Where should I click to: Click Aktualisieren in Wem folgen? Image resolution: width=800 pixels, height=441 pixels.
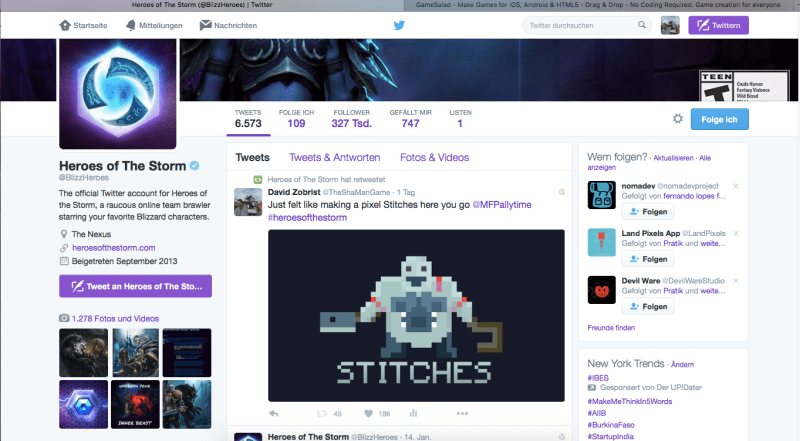[673, 158]
